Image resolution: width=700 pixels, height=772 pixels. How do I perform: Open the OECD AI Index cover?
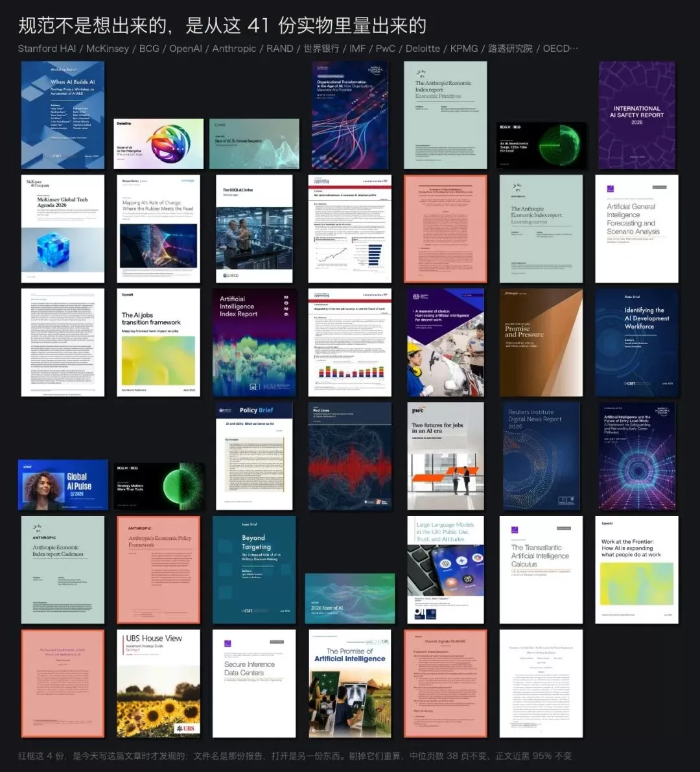click(254, 229)
